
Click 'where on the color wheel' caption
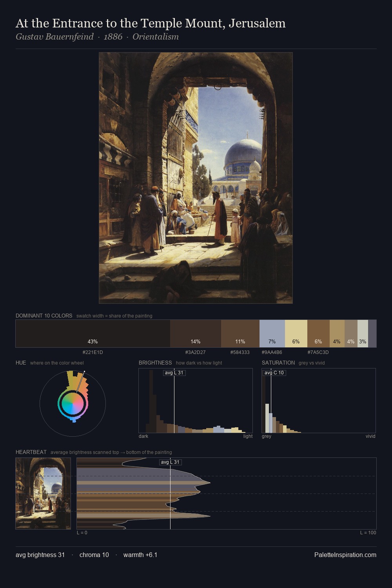point(57,363)
